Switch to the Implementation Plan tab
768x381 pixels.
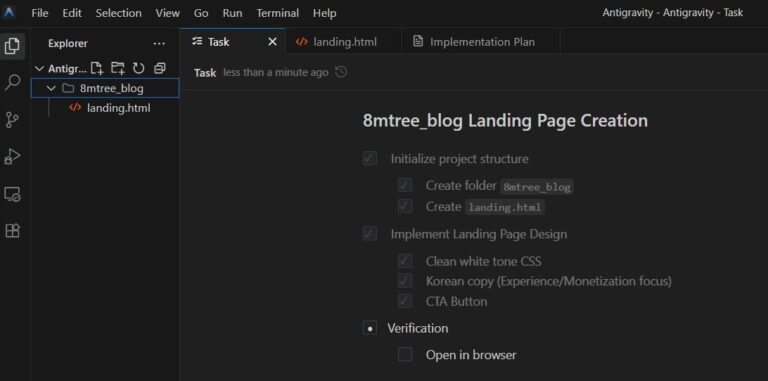pyautogui.click(x=481, y=42)
